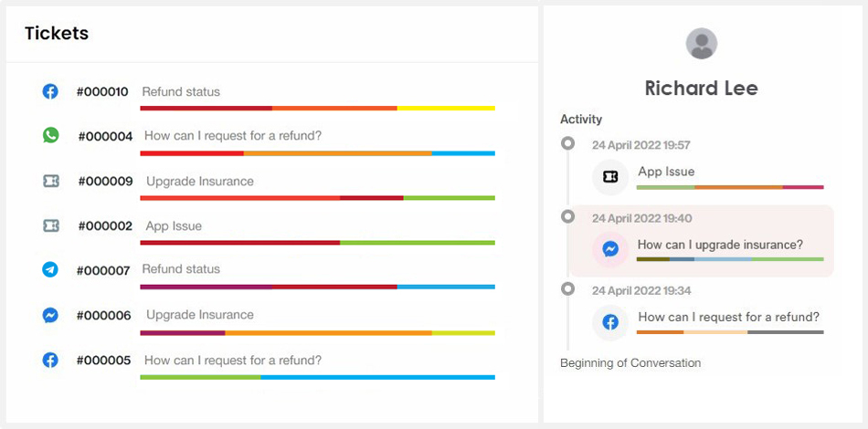Select the highlighted 'How can I upgrade insurance?' activity
Screen dimensions: 868x429
click(702, 241)
